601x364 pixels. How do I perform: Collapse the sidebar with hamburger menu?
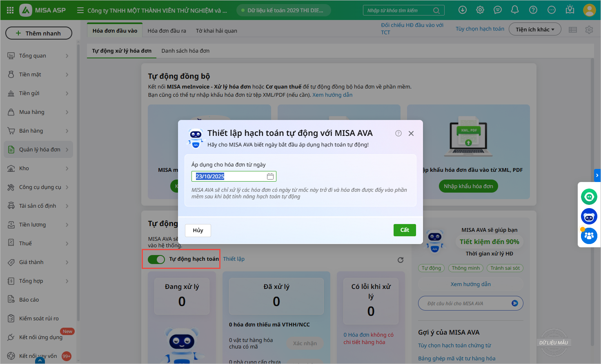[80, 10]
